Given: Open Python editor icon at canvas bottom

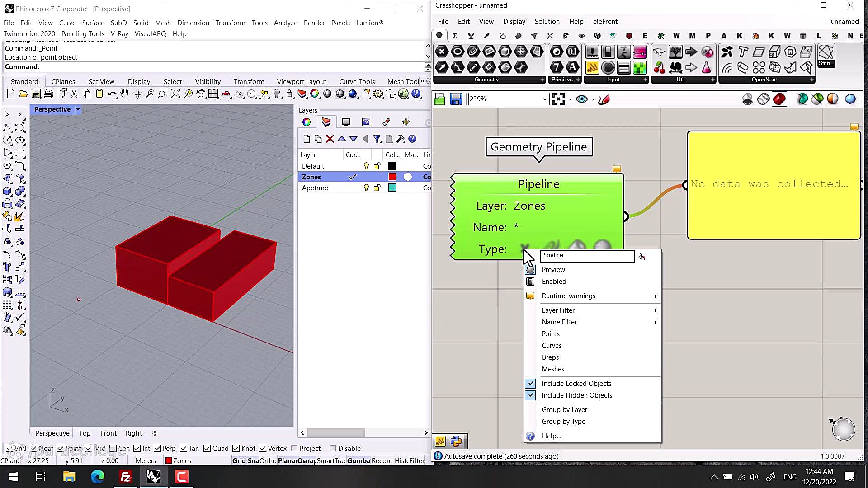Looking at the screenshot, I should 456,441.
